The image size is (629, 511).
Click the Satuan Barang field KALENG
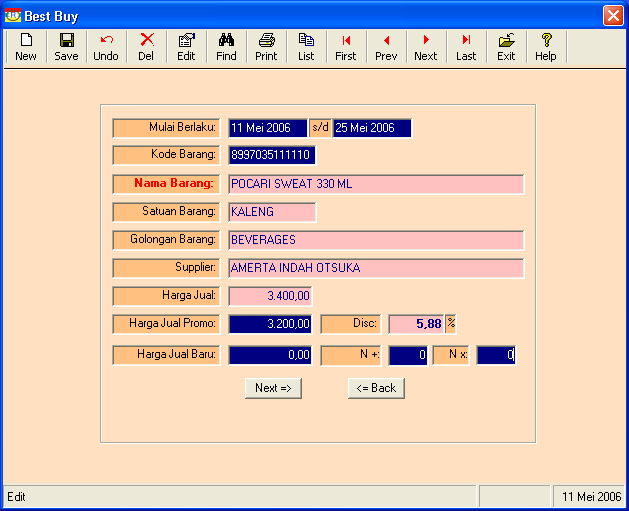click(x=272, y=212)
